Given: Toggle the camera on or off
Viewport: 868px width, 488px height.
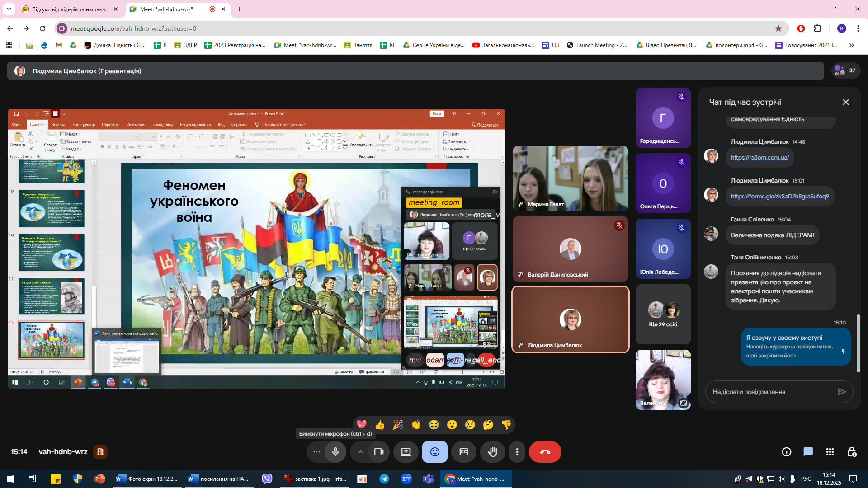Looking at the screenshot, I should (379, 452).
